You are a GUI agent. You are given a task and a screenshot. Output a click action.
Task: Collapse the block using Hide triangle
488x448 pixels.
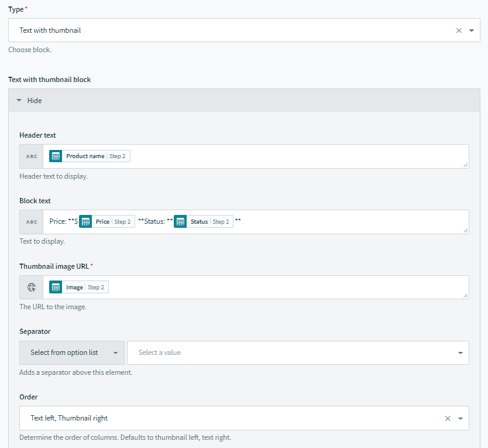coord(19,101)
